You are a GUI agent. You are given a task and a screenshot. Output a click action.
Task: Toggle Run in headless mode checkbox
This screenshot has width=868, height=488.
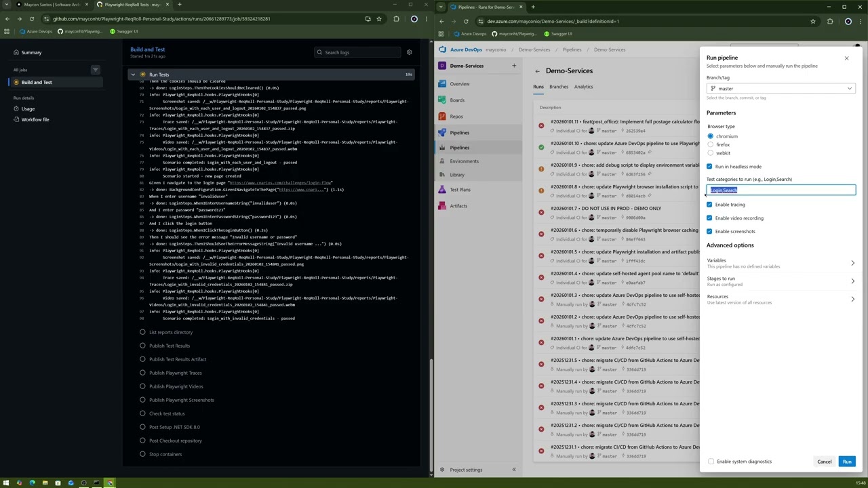(709, 166)
